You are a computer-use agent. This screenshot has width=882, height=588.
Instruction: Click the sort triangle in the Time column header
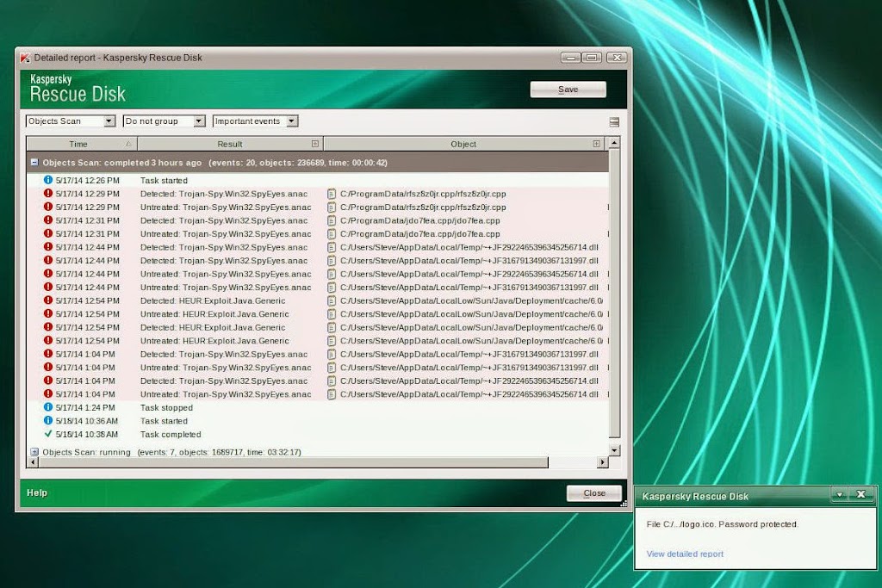[x=128, y=144]
